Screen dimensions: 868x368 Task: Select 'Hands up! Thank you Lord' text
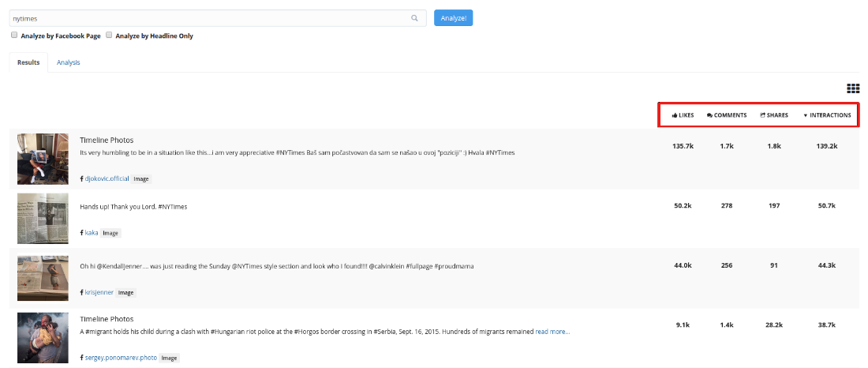click(133, 207)
